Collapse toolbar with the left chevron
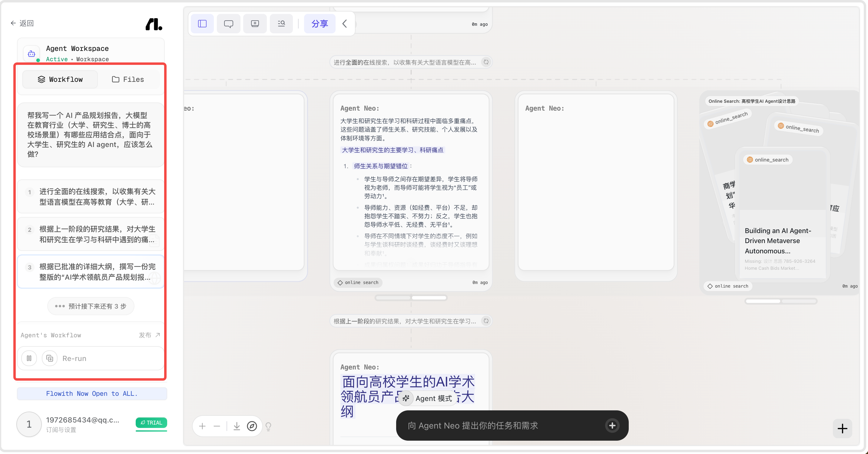This screenshot has width=868, height=454. click(344, 24)
